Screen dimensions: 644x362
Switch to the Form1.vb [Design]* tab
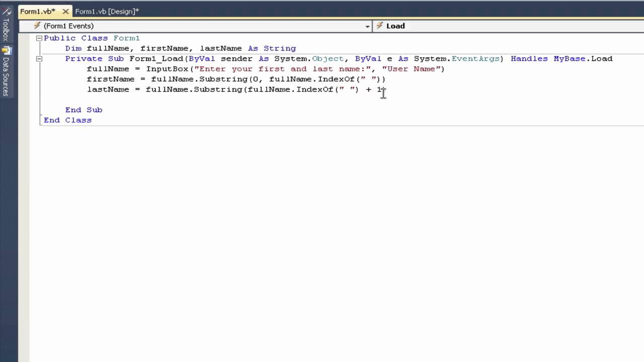click(x=107, y=11)
